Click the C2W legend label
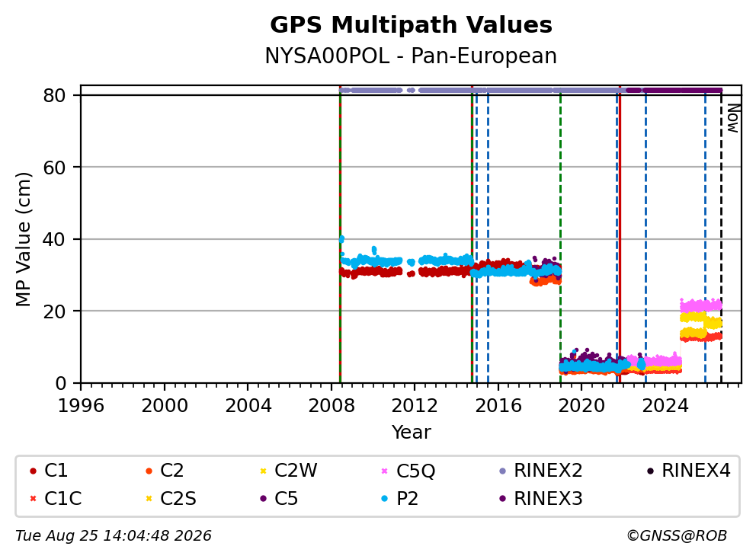This screenshot has height=559, width=756. 296,471
